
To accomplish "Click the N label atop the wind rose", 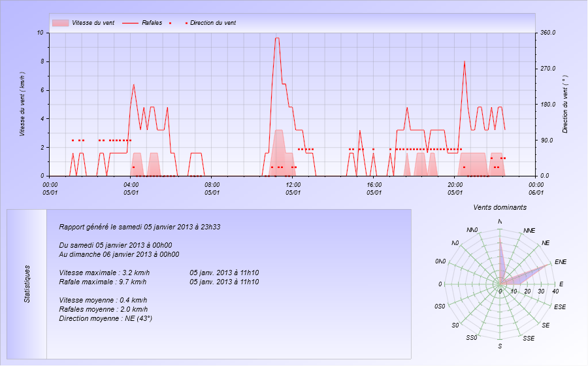I will click(x=500, y=222).
